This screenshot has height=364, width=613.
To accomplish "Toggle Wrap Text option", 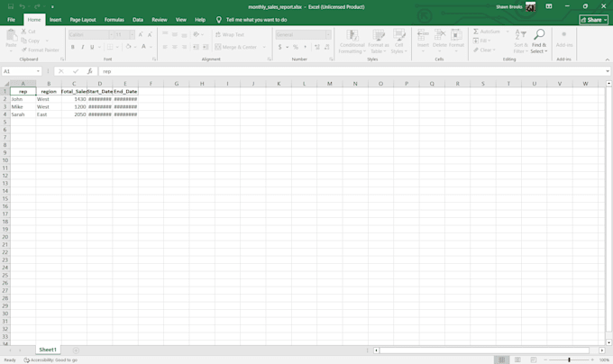I will (x=230, y=35).
